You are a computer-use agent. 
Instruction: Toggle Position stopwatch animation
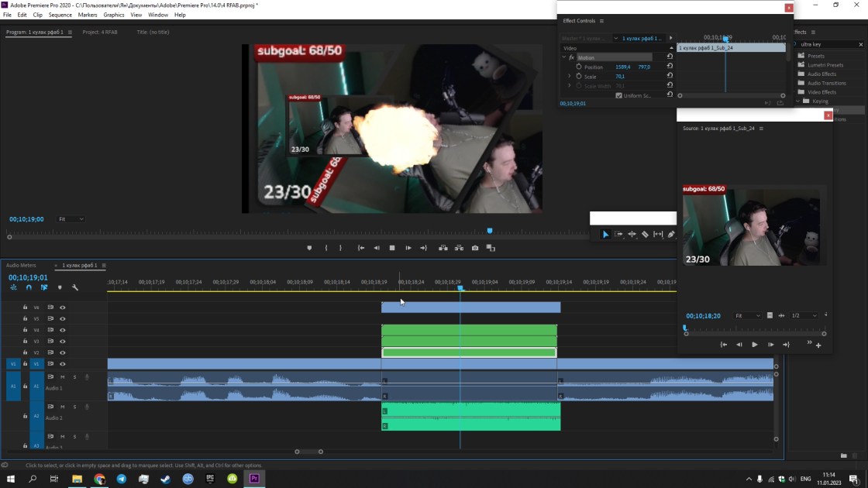(x=579, y=67)
